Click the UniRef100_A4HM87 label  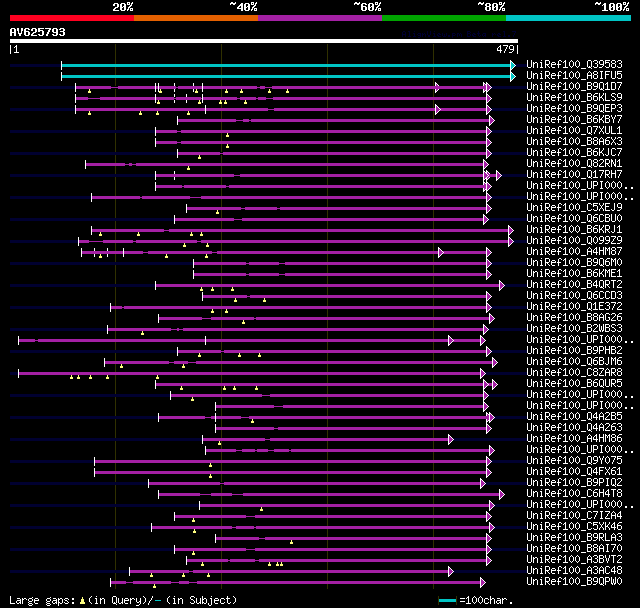574,251
